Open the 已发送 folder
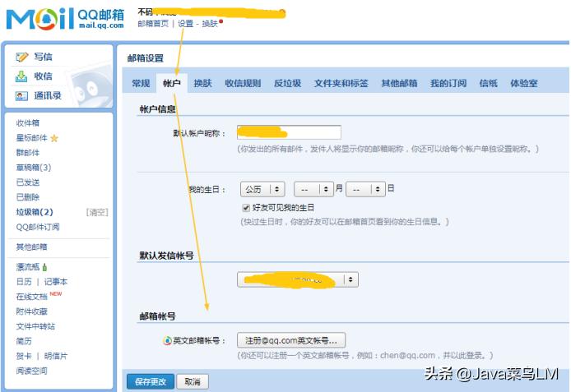Screen dimensions: 571x392 (x=28, y=182)
